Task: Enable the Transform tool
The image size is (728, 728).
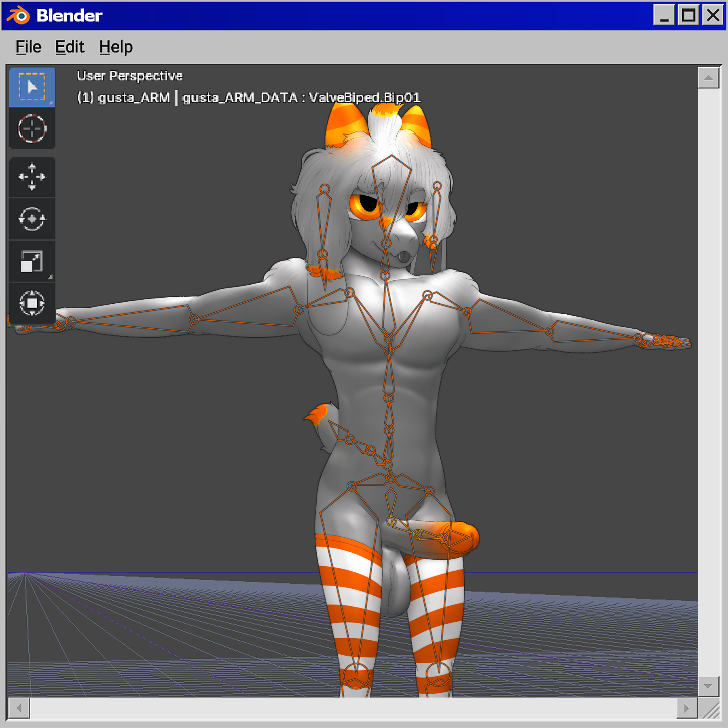Action: [x=32, y=303]
